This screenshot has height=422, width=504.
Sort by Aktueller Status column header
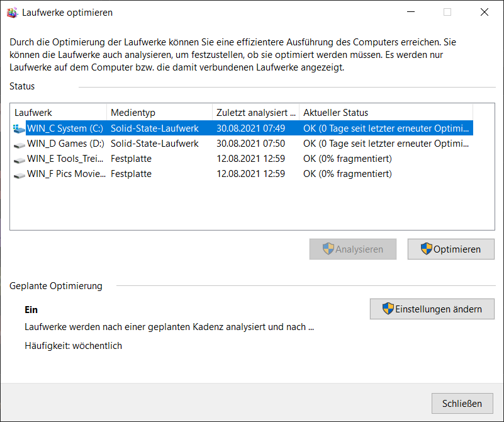coord(384,113)
